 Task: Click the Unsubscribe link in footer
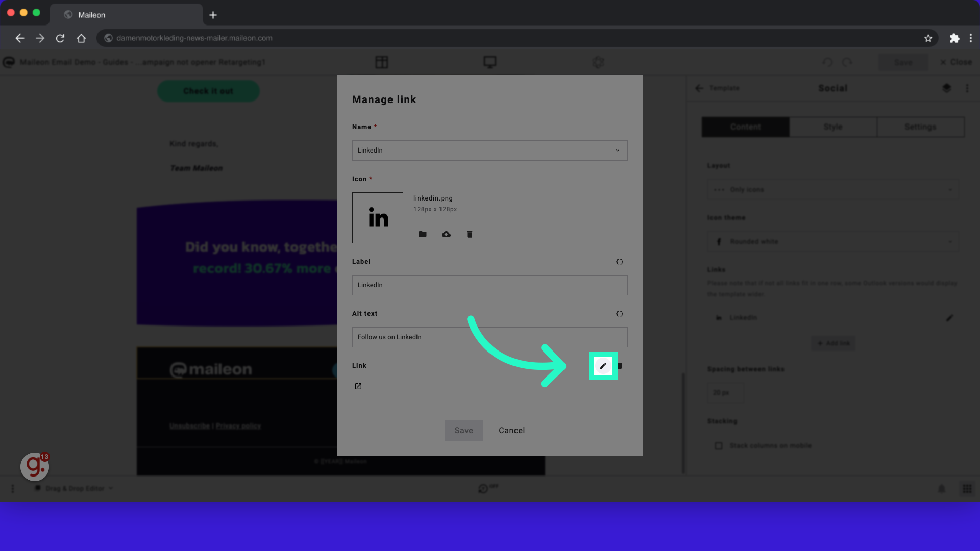(x=189, y=426)
